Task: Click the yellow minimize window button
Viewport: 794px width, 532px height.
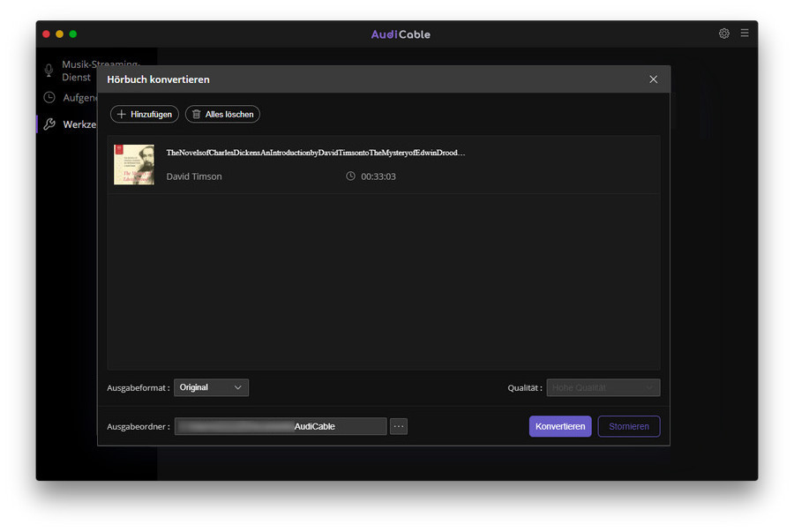Action: tap(59, 34)
